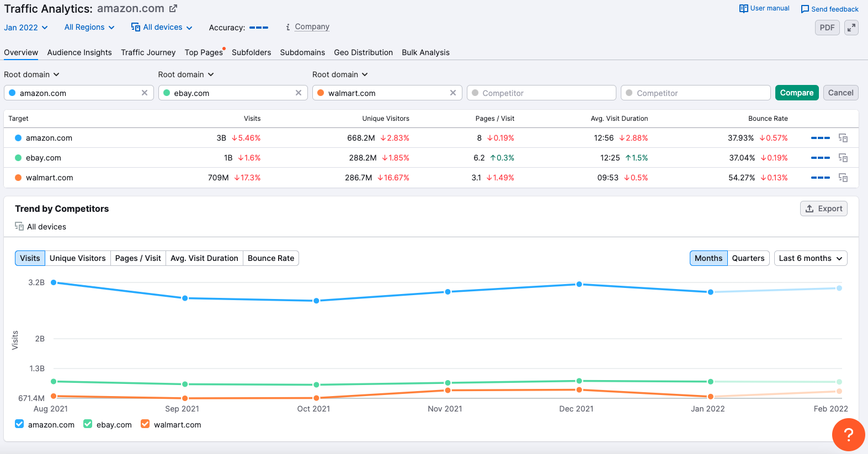Export page with the PDF button
The width and height of the screenshot is (868, 454).
tap(827, 28)
